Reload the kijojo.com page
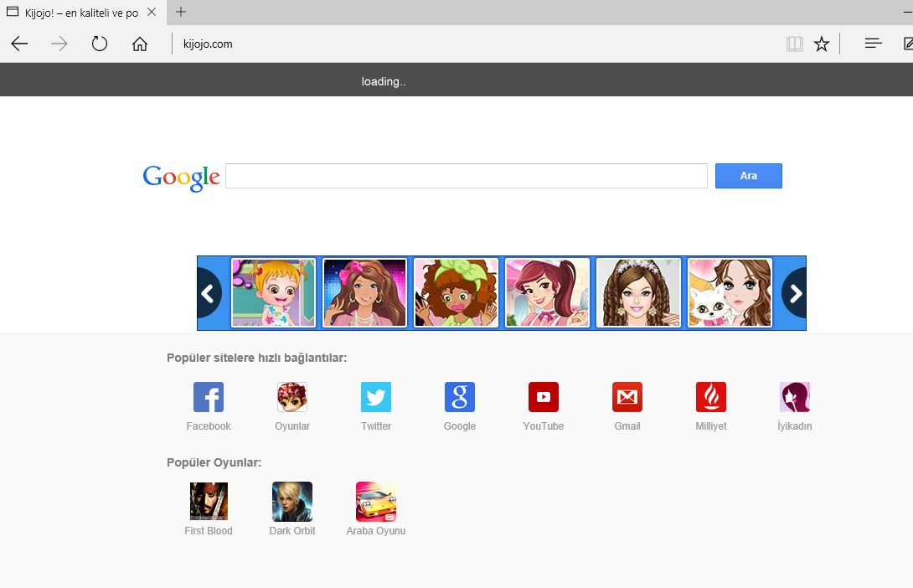This screenshot has width=913, height=588. pos(100,44)
